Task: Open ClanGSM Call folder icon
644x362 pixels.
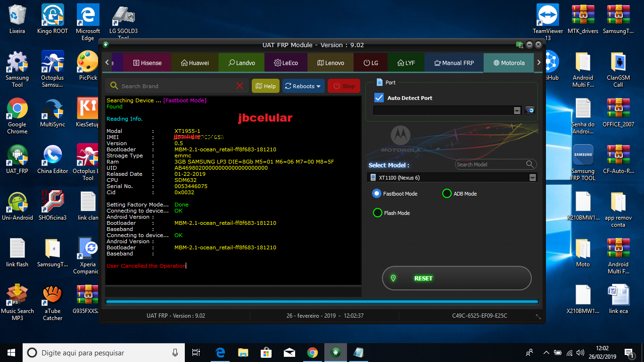Action: point(618,69)
